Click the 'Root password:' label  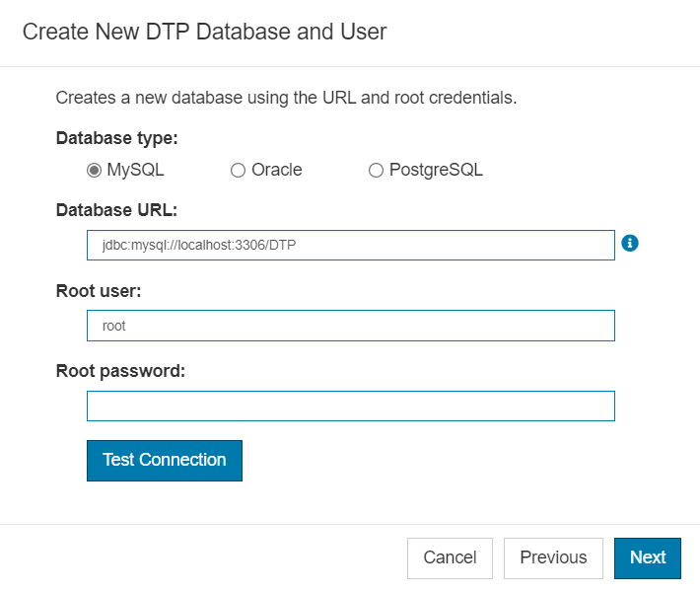[x=120, y=371]
